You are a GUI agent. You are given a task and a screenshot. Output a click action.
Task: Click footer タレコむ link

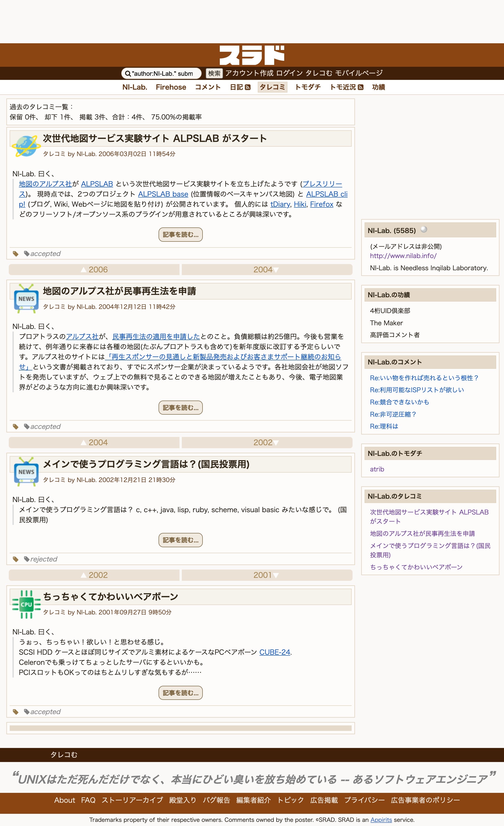pyautogui.click(x=64, y=755)
